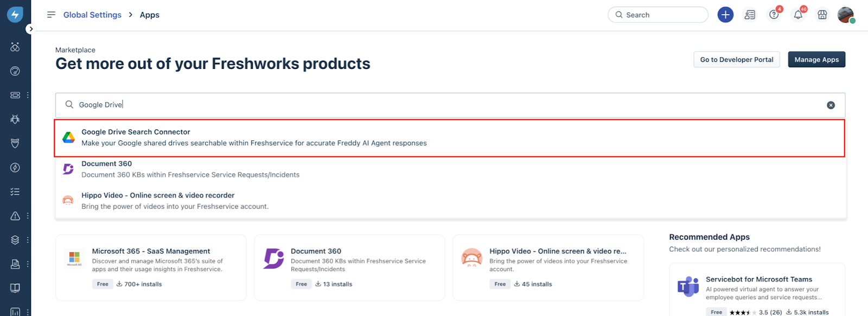
Task: Open the Document 360 app card title
Action: click(x=316, y=251)
